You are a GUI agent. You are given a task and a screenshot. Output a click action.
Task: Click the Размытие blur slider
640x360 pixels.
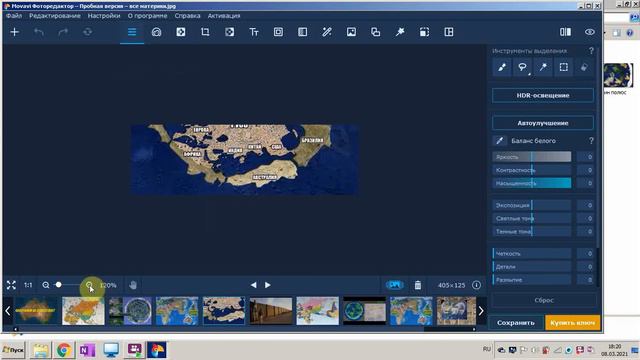pyautogui.click(x=532, y=280)
